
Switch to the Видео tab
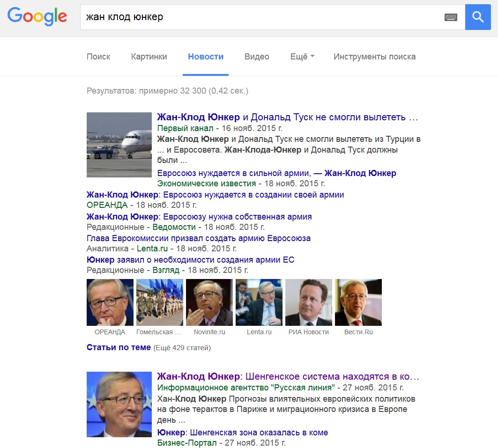click(x=257, y=57)
